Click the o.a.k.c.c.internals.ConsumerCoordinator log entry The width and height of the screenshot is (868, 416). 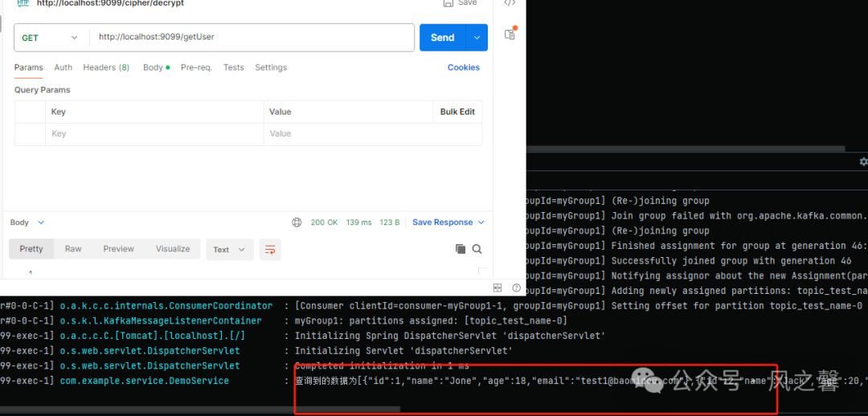click(166, 306)
